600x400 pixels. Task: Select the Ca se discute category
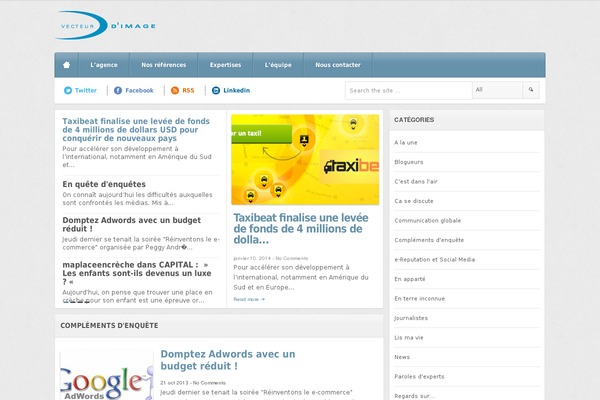[414, 201]
